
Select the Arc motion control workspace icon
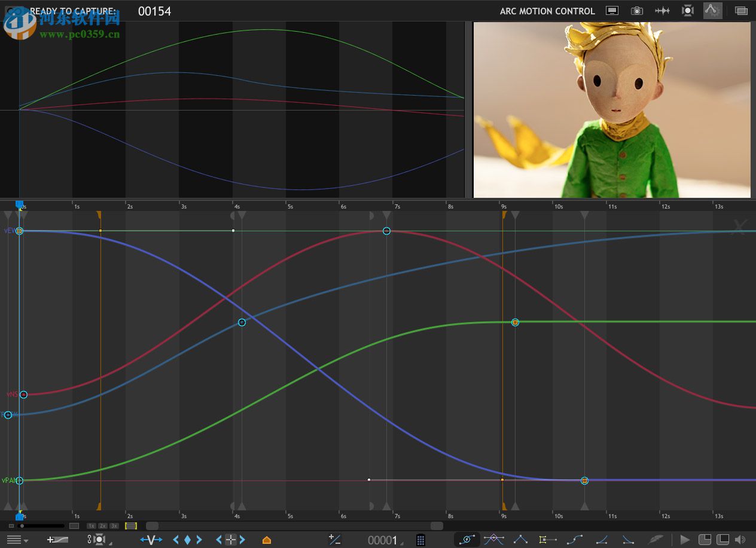pos(712,11)
